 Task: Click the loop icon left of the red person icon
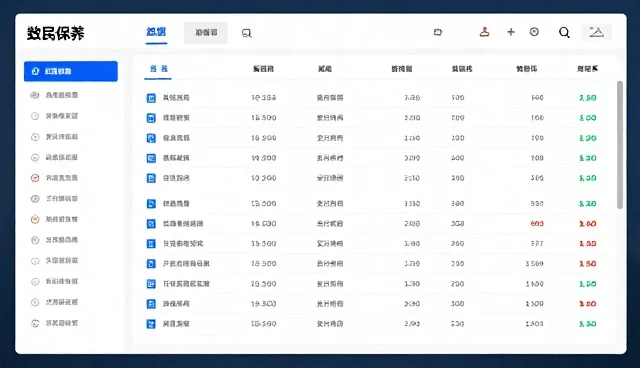point(438,32)
